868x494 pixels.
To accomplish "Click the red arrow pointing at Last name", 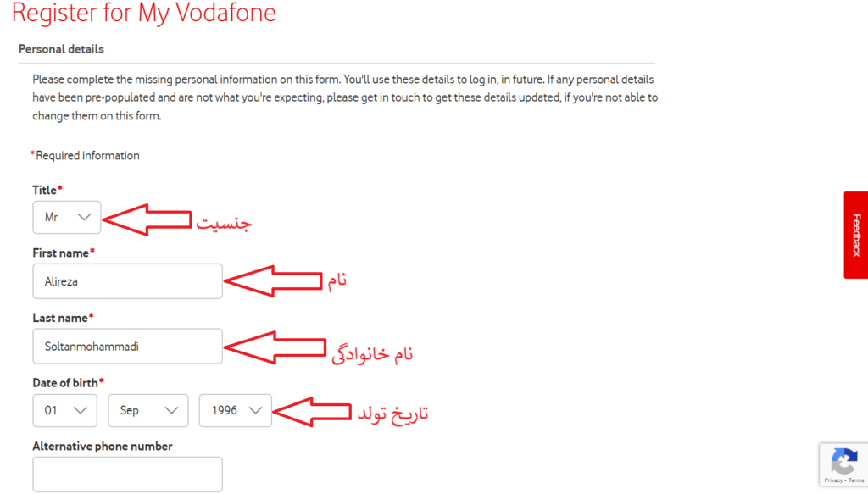I will click(274, 347).
